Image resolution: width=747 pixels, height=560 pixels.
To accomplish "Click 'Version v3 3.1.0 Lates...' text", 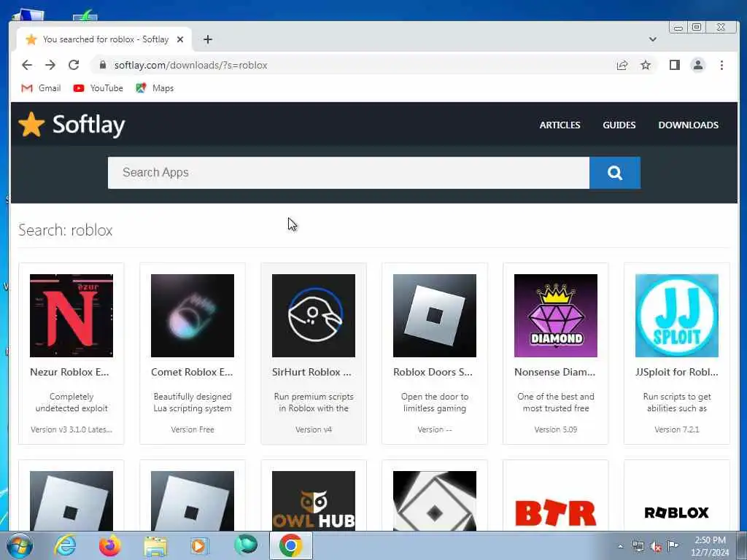I will (x=71, y=429).
